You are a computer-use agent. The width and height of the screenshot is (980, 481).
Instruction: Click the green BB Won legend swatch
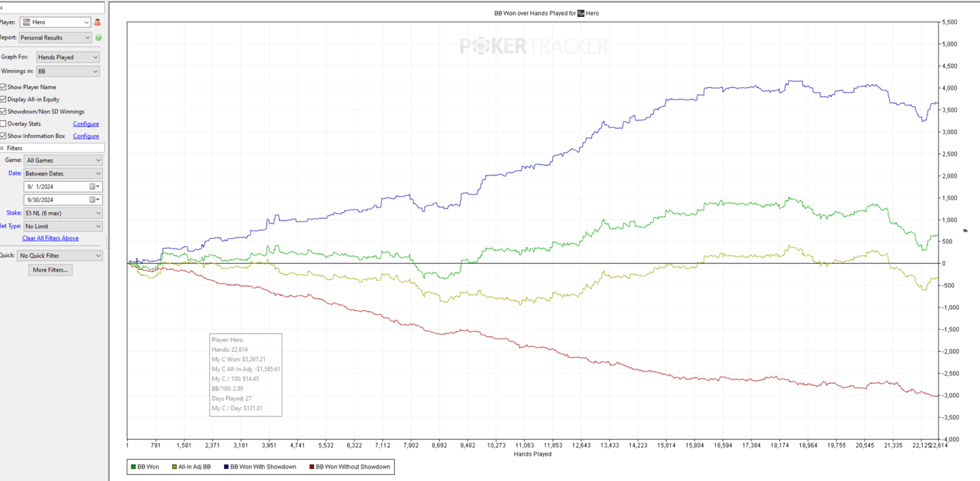[133, 467]
